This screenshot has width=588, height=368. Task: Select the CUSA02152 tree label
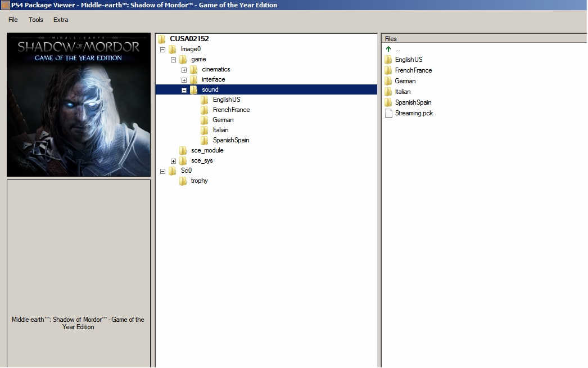pyautogui.click(x=189, y=39)
